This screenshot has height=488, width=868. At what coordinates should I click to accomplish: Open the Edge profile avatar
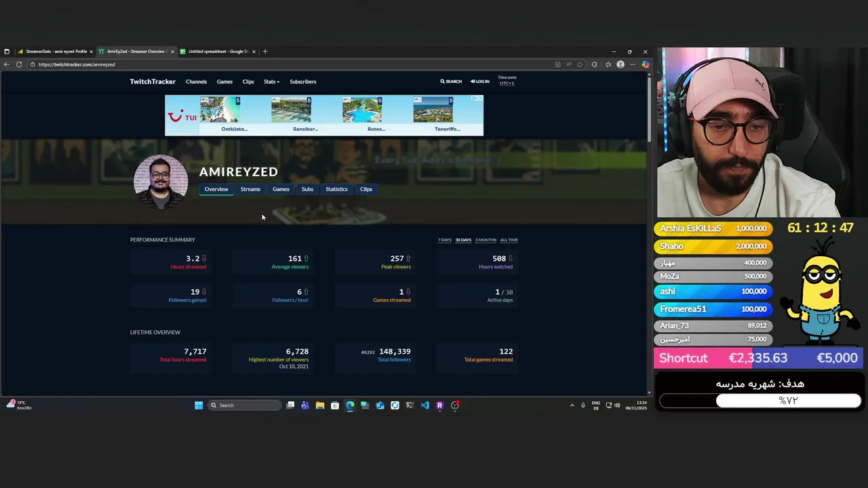(620, 64)
